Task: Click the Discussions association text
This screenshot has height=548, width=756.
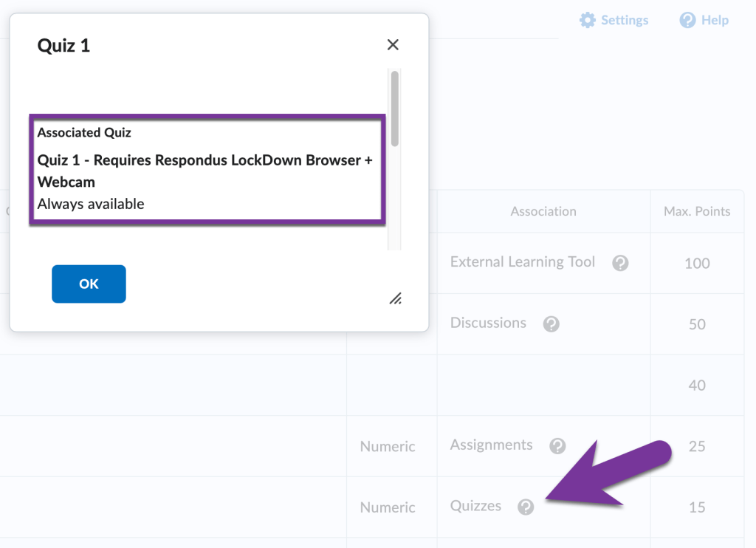Action: click(x=488, y=323)
